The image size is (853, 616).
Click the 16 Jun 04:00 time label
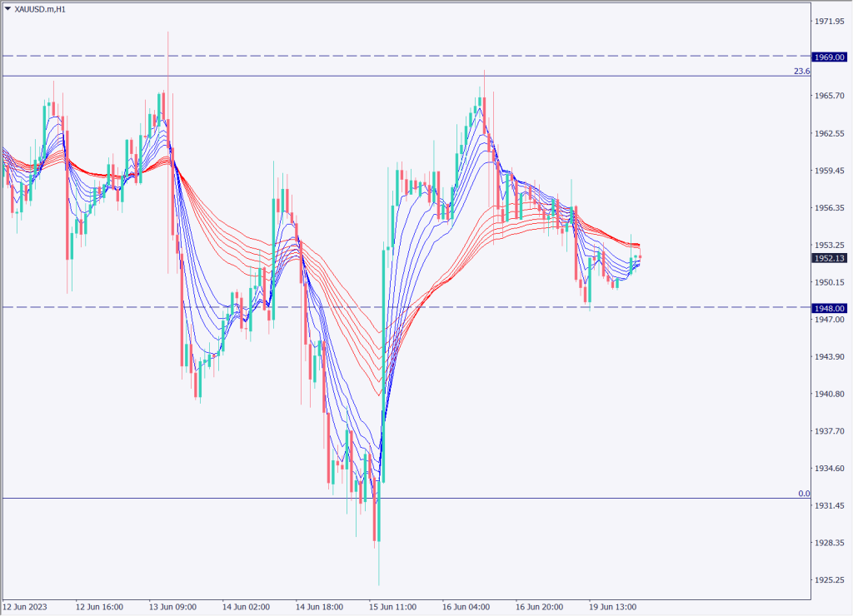pyautogui.click(x=466, y=607)
